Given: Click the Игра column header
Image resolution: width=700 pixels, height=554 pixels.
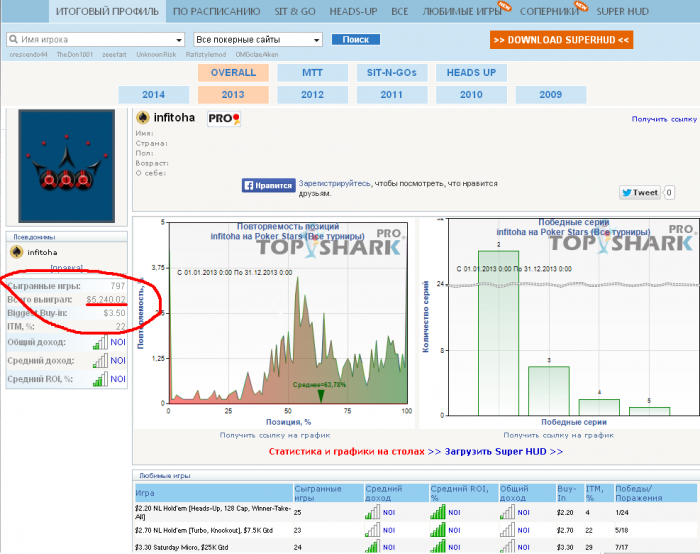Looking at the screenshot, I should coord(214,493).
